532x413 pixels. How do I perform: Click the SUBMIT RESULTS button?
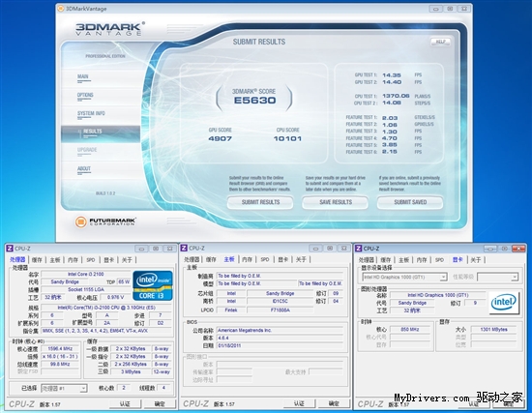(260, 202)
